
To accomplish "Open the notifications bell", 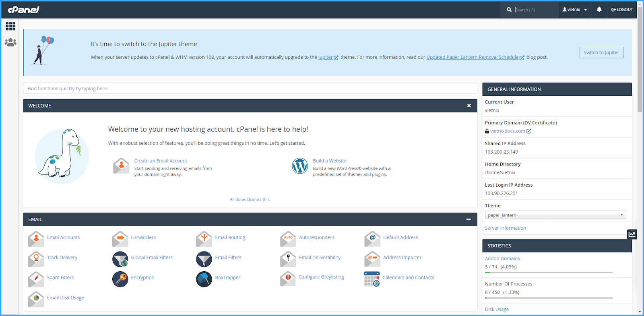I will click(x=599, y=9).
